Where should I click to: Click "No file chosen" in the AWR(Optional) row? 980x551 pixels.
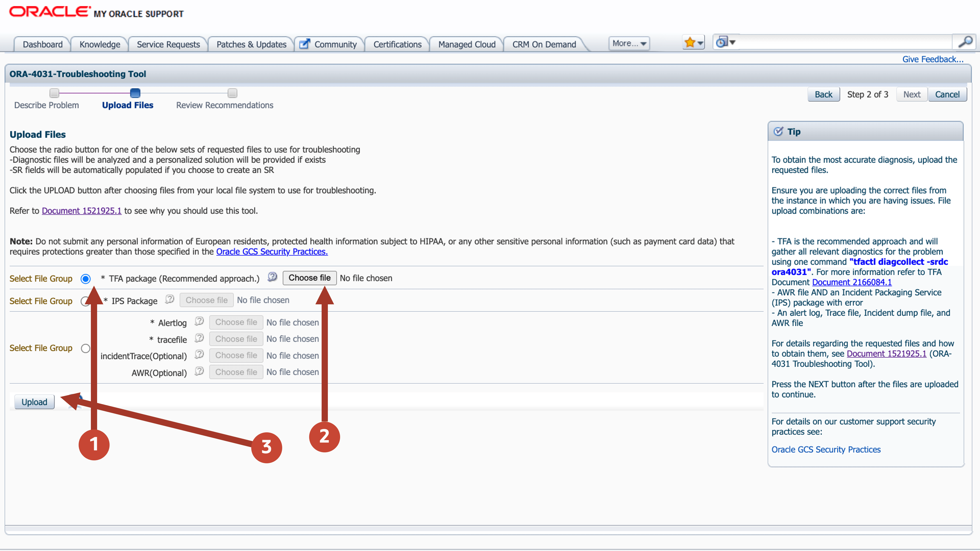point(293,372)
